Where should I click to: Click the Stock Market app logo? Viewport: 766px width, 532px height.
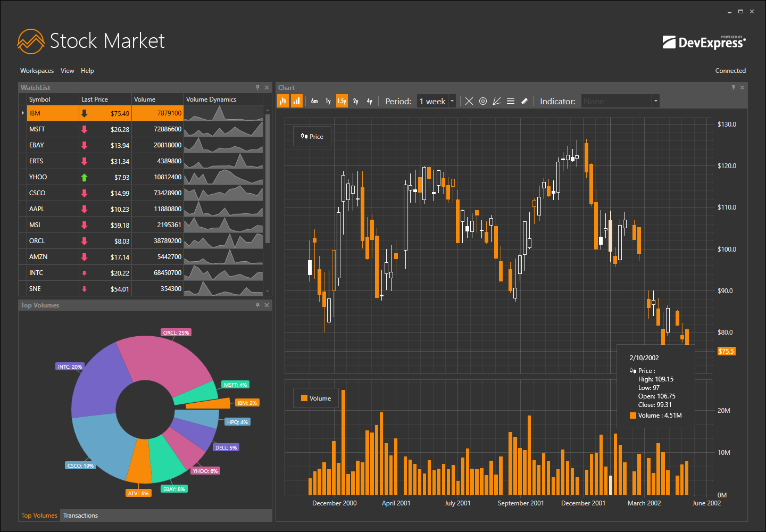[x=30, y=41]
